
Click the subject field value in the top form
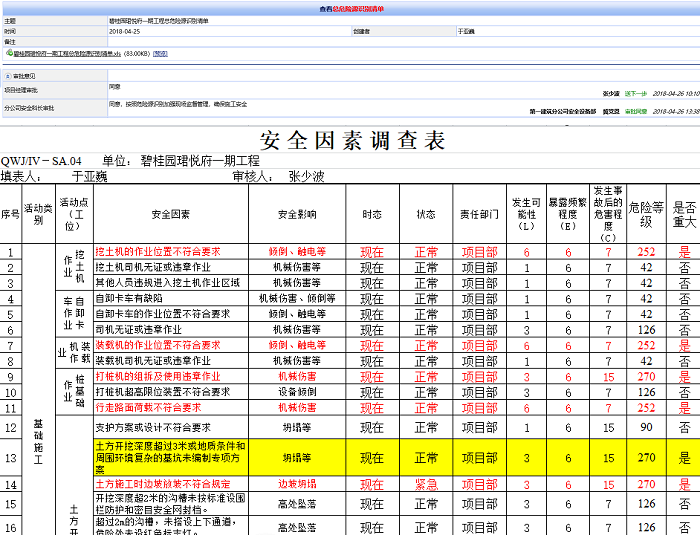tap(159, 21)
